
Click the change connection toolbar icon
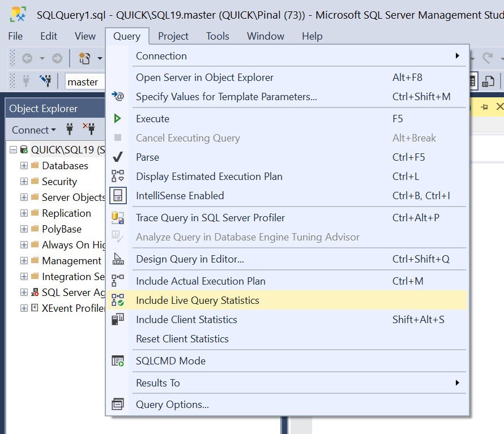[x=45, y=80]
